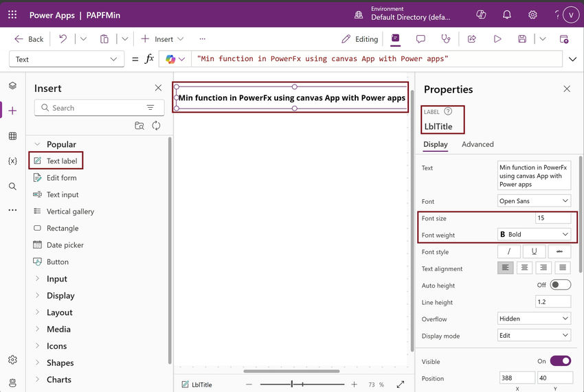Open sidebar settings gear at bottom

coord(12,360)
